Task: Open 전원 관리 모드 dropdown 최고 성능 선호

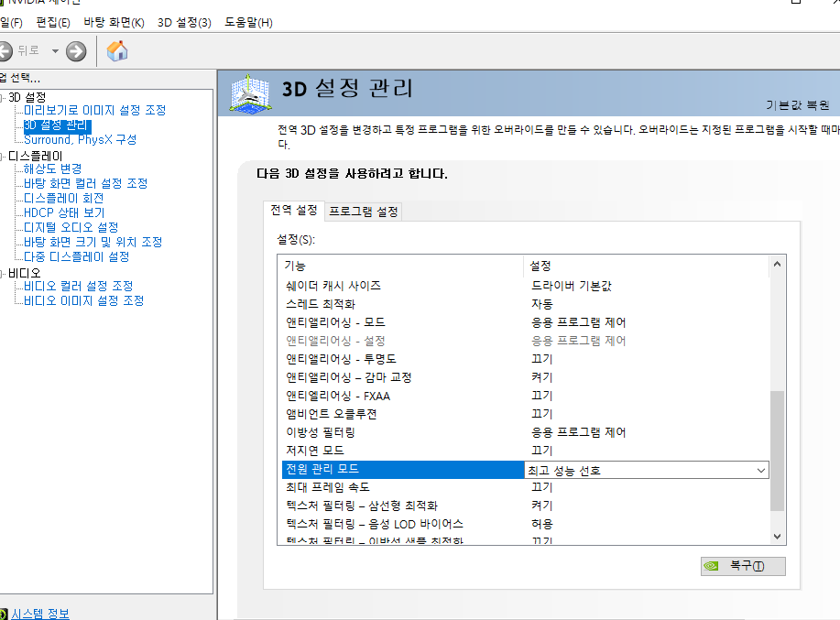Action: (x=647, y=470)
